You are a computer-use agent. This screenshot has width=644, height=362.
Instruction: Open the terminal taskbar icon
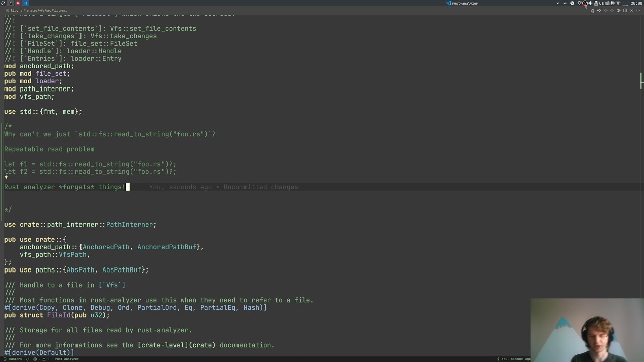coord(11,3)
